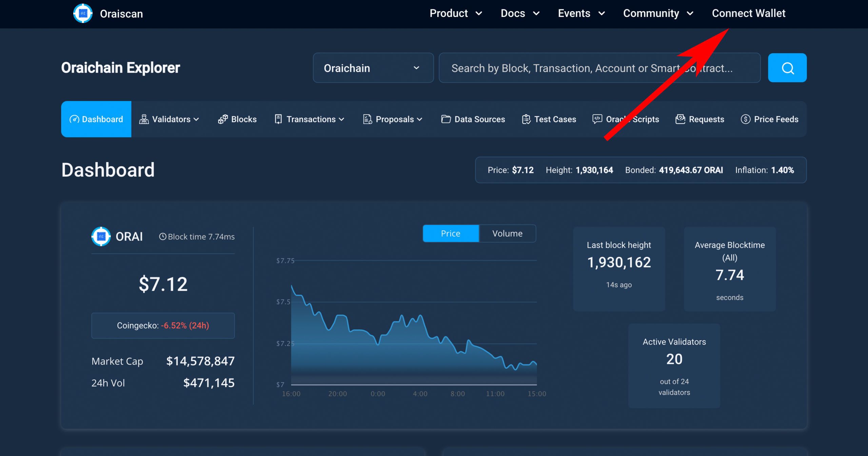Viewport: 868px width, 456px height.
Task: Click the $7.12 ORAI price figure
Action: pyautogui.click(x=163, y=284)
